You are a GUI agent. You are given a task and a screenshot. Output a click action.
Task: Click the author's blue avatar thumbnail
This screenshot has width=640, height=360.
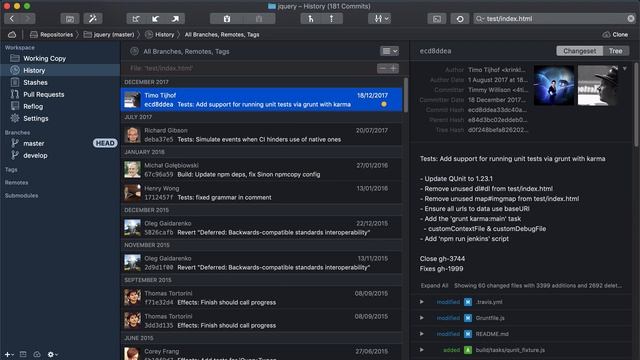click(554, 85)
